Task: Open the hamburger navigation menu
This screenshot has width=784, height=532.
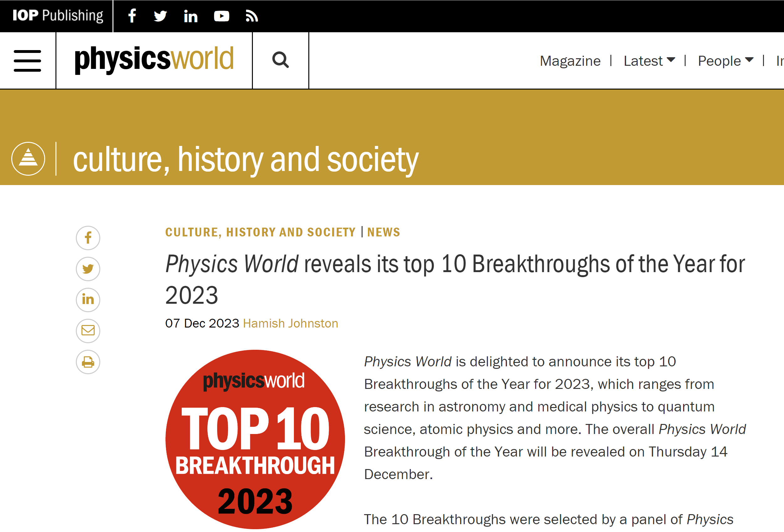Action: (27, 61)
